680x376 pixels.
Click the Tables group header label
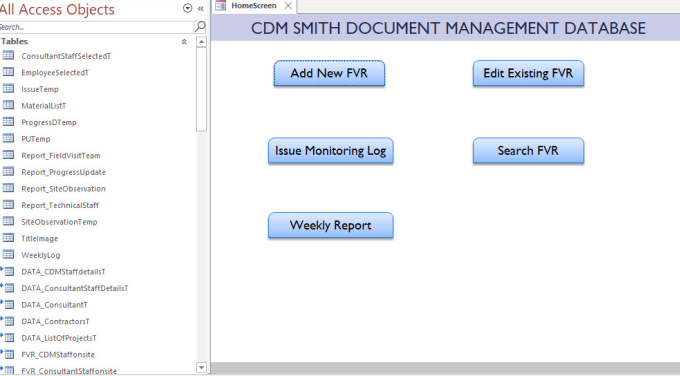[14, 42]
